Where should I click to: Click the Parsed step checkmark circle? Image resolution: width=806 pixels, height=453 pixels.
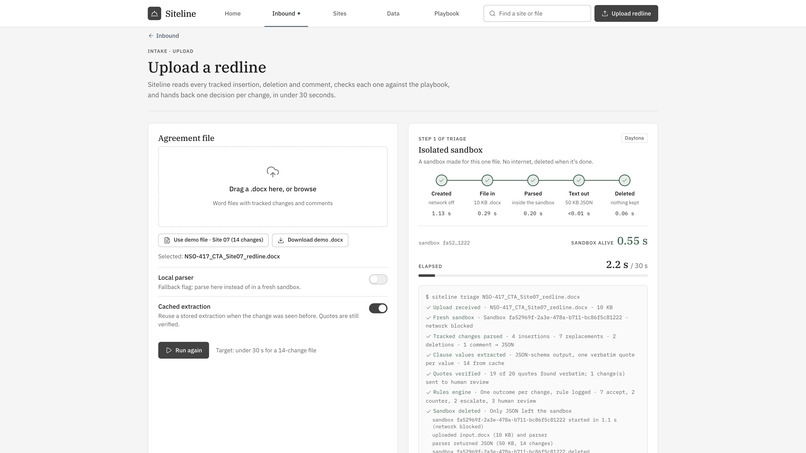click(533, 180)
